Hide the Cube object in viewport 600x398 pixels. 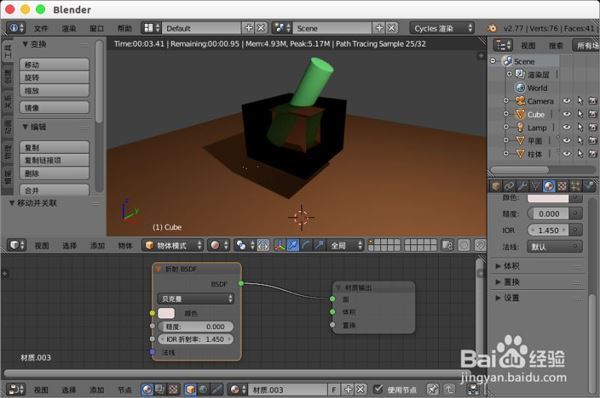567,114
